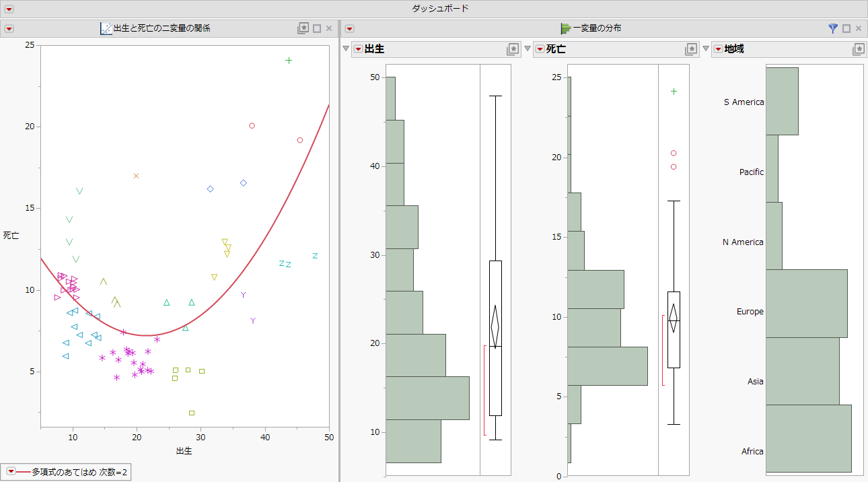The width and height of the screenshot is (868, 482).
Task: Select the plus outlier point in the scatter plot
Action: click(x=289, y=61)
